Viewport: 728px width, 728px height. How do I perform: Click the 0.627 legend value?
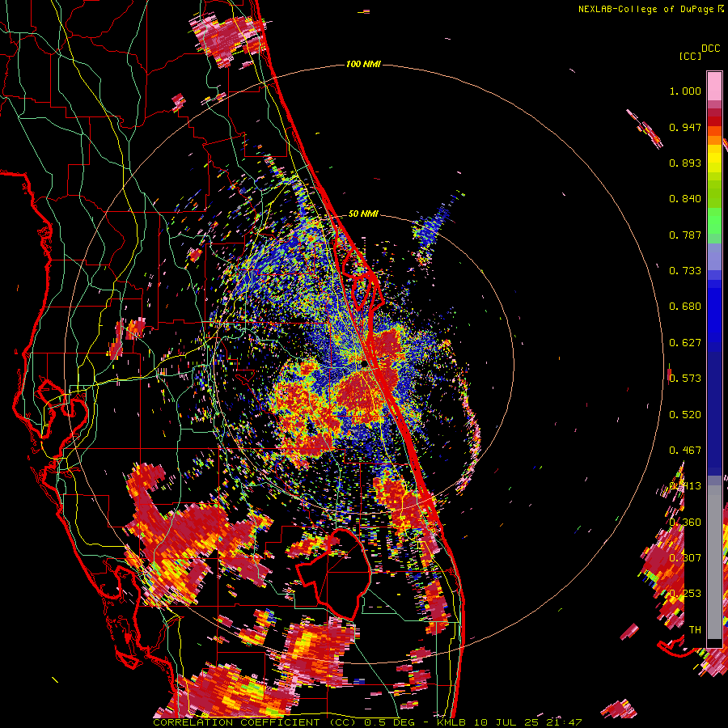(x=685, y=343)
